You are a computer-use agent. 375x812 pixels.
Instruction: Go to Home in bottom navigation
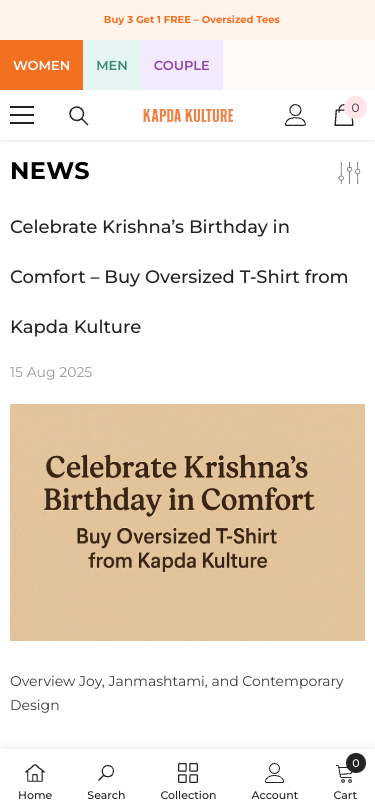point(35,781)
